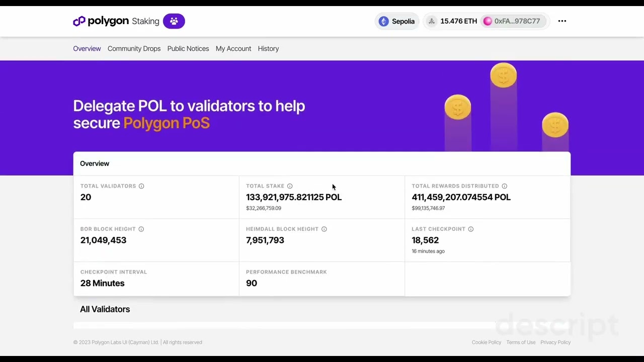Click the Overview card heading
The image size is (644, 362).
point(95,163)
